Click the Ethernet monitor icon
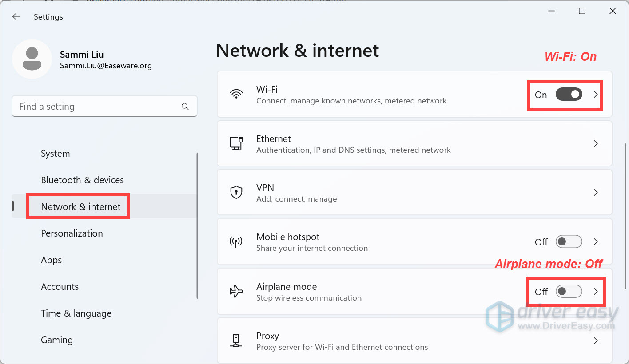The height and width of the screenshot is (364, 629). 236,143
